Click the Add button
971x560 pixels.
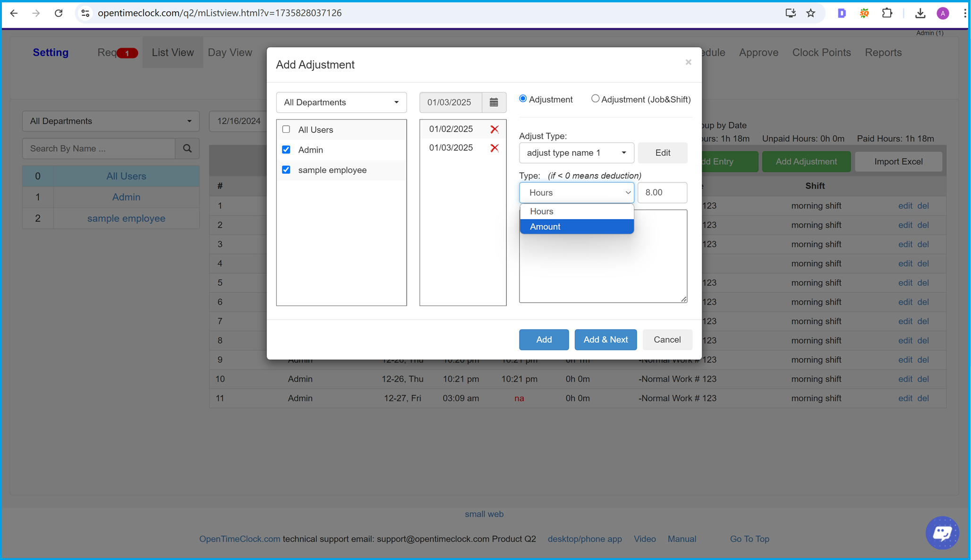544,340
